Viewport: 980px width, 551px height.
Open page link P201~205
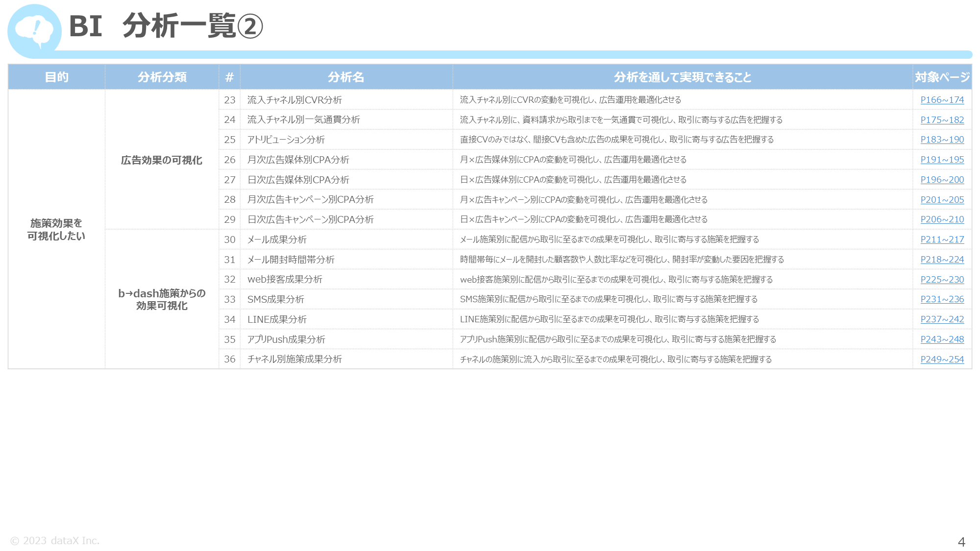942,200
